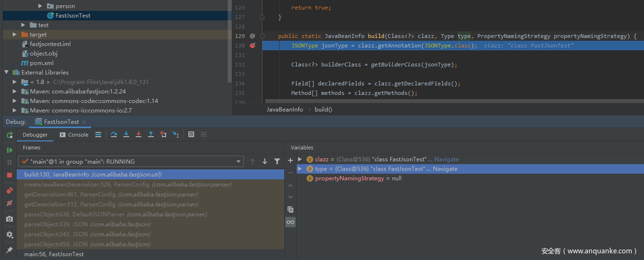644x260 pixels.
Task: Resume program with the green play icon
Action: (x=9, y=150)
